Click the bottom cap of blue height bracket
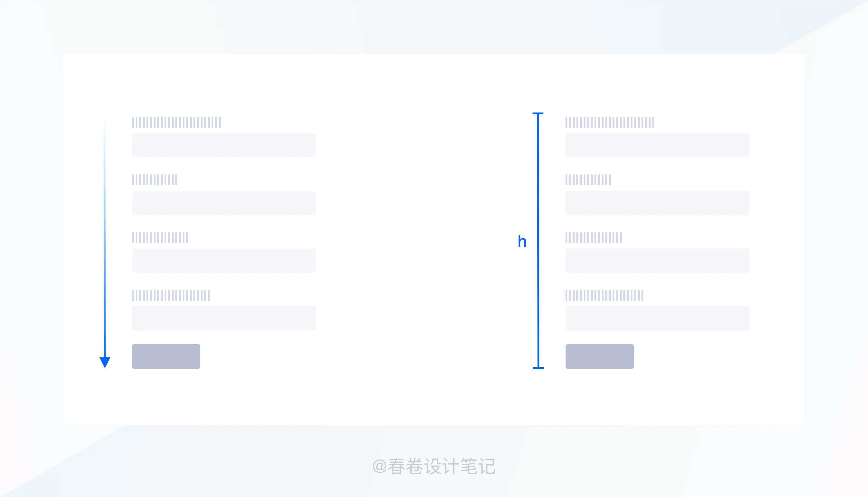Screen dimensions: 868x497 [x=538, y=368]
